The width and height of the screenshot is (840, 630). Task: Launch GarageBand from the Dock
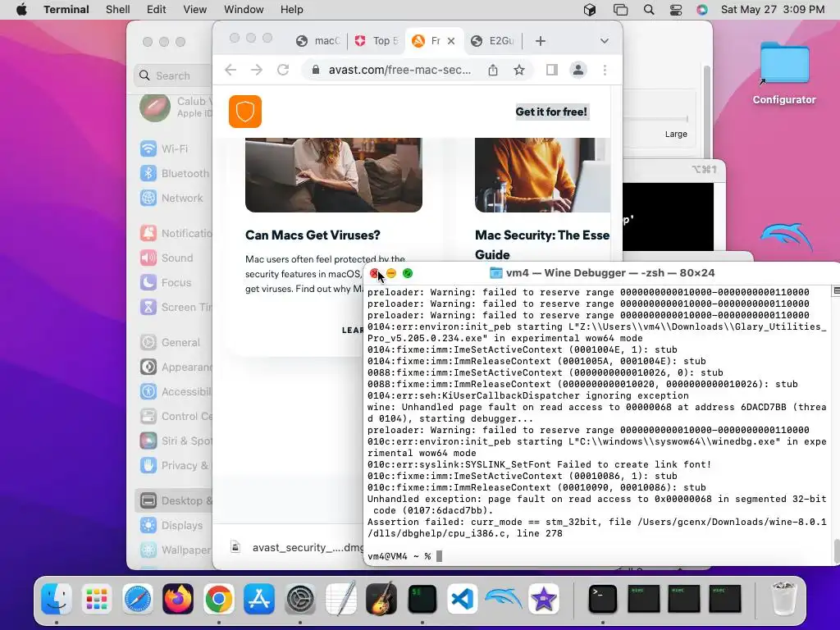[x=381, y=598]
